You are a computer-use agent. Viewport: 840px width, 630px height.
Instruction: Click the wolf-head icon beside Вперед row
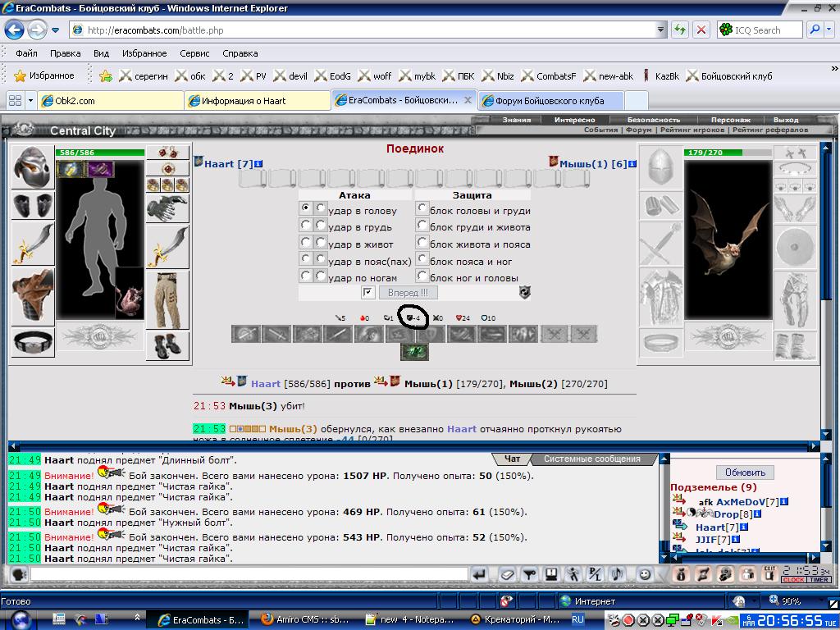pyautogui.click(x=524, y=293)
